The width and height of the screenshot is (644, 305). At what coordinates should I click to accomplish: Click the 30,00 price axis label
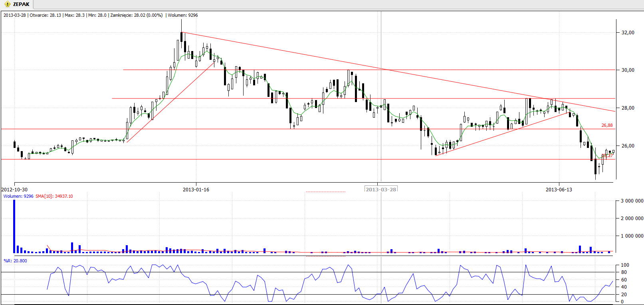coord(628,70)
